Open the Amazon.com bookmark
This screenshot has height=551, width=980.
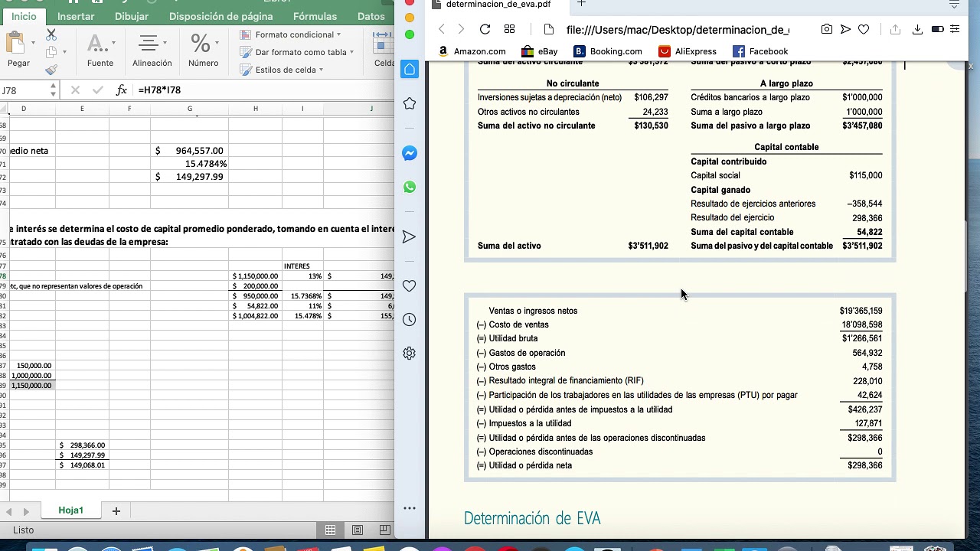472,51
